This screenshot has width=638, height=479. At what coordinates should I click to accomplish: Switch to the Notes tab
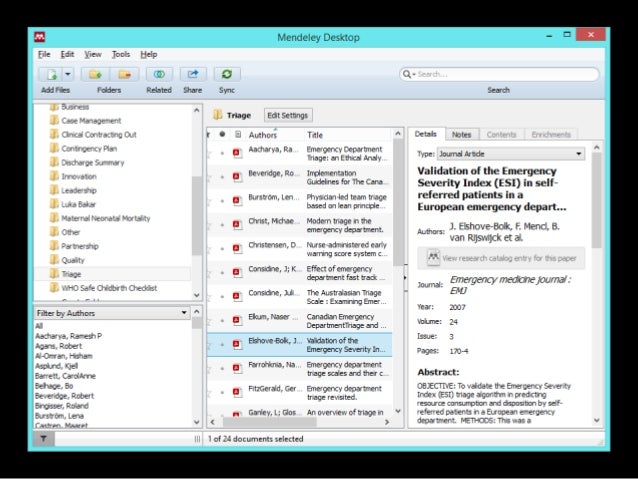pyautogui.click(x=461, y=134)
